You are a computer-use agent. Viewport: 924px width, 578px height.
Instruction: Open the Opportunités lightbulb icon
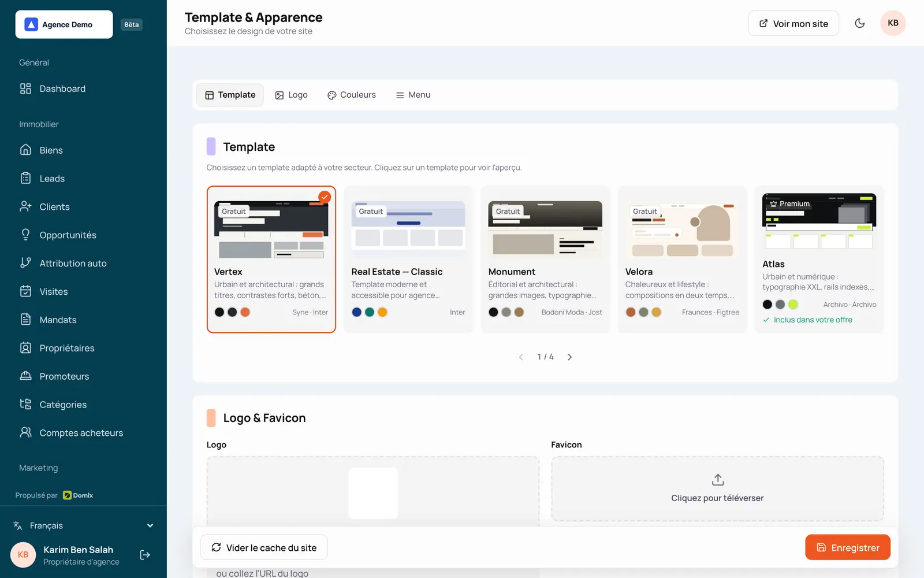pyautogui.click(x=25, y=235)
